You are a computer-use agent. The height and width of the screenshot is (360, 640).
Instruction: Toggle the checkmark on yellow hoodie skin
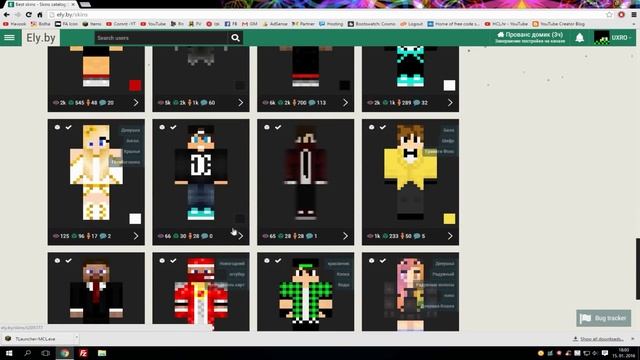click(x=383, y=127)
